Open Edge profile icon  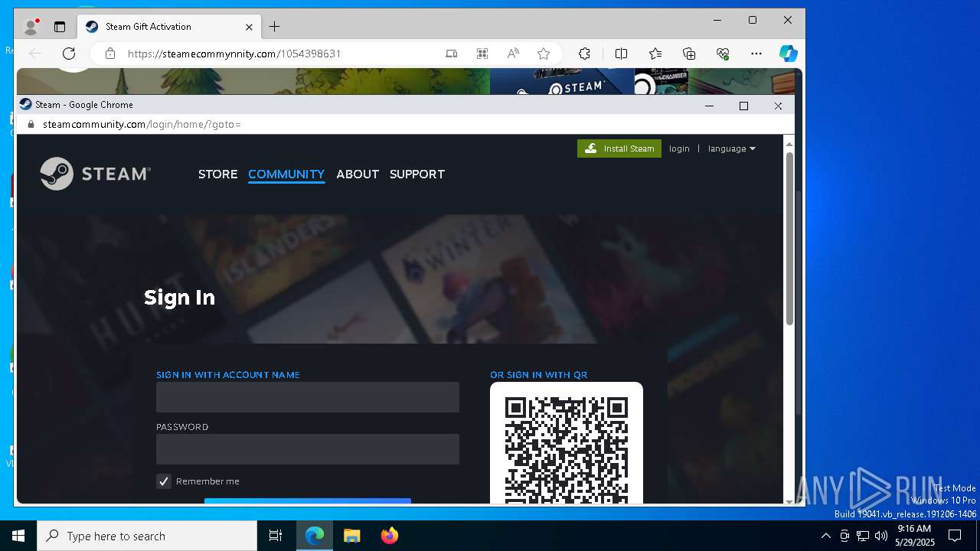[x=31, y=27]
